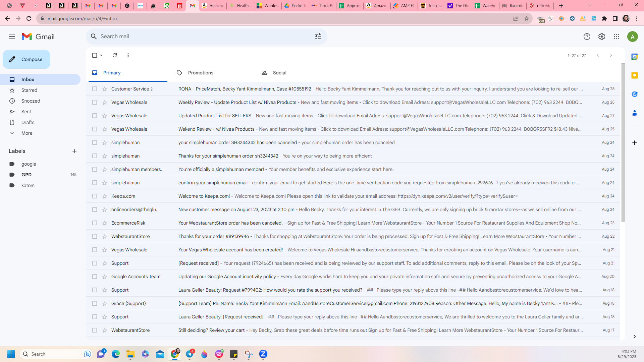Open the Inbox folder
644x362 pixels.
40,79
